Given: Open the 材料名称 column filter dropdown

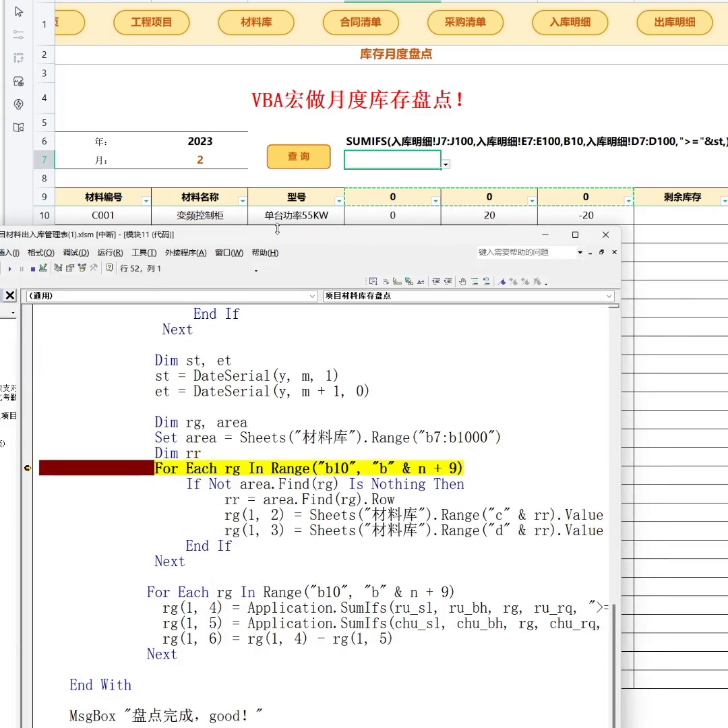Looking at the screenshot, I should [x=243, y=201].
